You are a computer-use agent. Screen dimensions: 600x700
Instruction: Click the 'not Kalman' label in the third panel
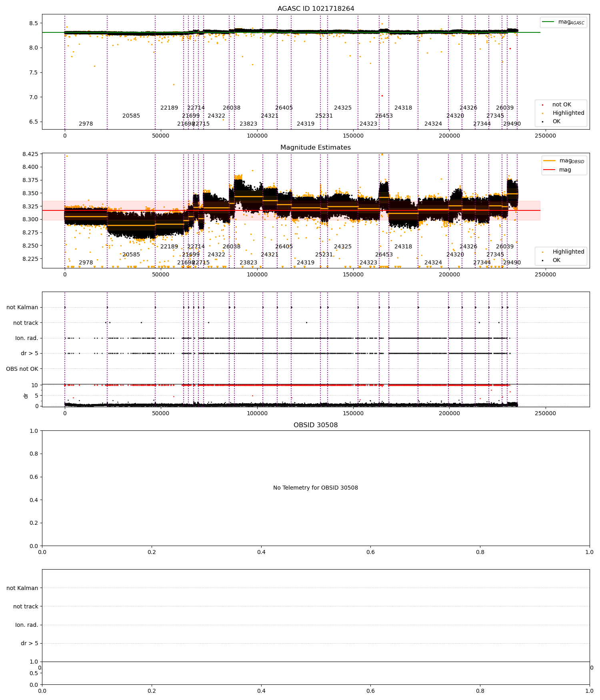[22, 308]
